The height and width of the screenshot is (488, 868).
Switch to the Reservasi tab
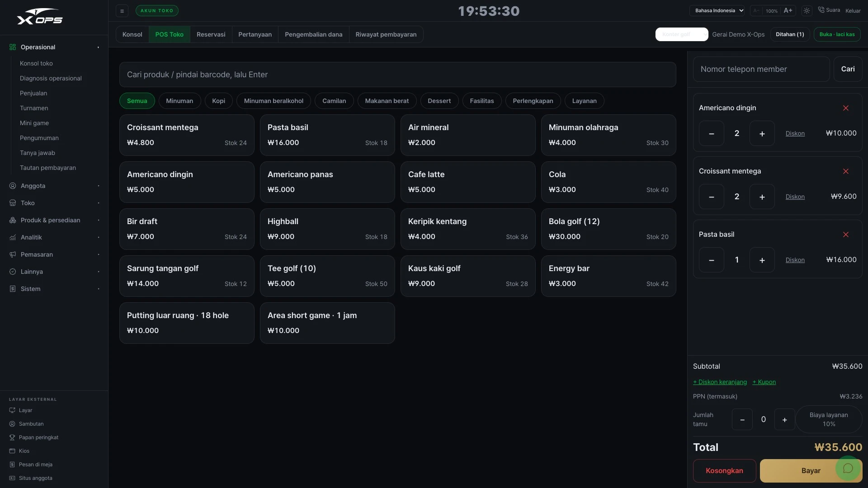pyautogui.click(x=211, y=34)
